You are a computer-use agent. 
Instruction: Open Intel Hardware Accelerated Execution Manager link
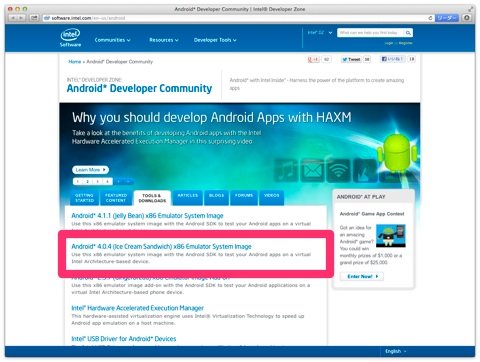(x=137, y=308)
